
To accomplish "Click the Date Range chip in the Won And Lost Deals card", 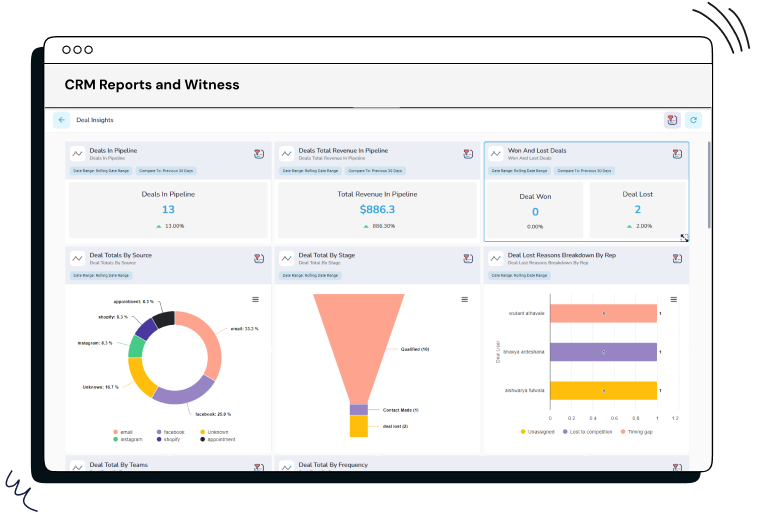I will 519,171.
